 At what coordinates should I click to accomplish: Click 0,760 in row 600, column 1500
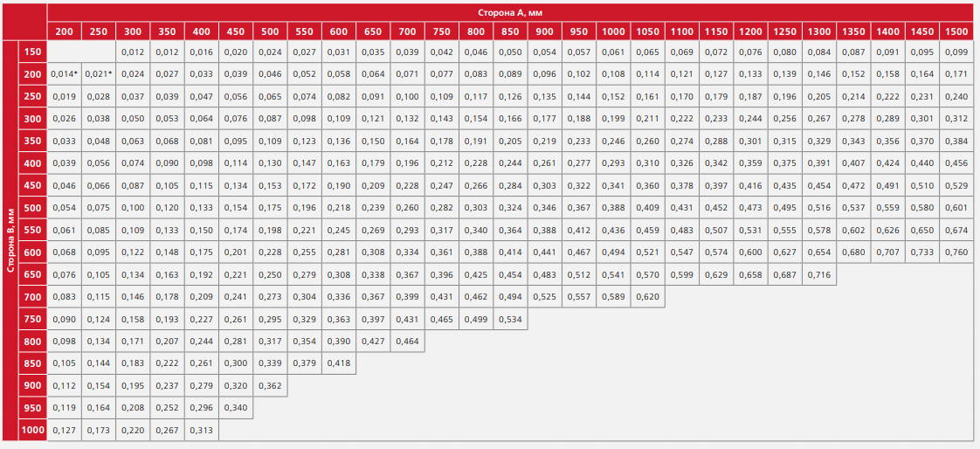tap(956, 252)
